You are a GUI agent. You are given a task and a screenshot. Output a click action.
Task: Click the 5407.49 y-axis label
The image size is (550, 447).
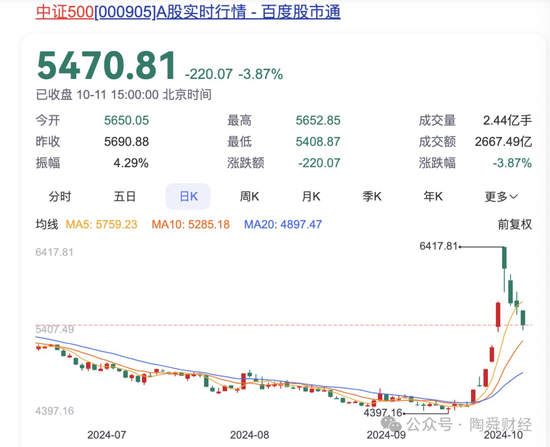[55, 329]
